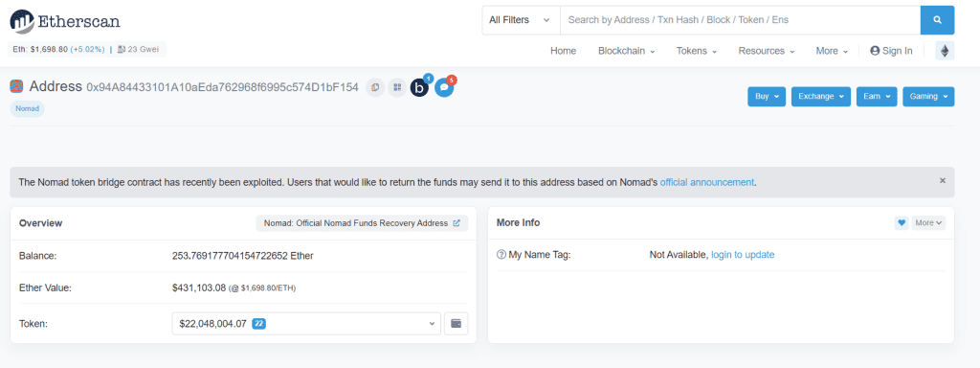Click the Nomad tag
980x368 pixels.
(x=27, y=108)
